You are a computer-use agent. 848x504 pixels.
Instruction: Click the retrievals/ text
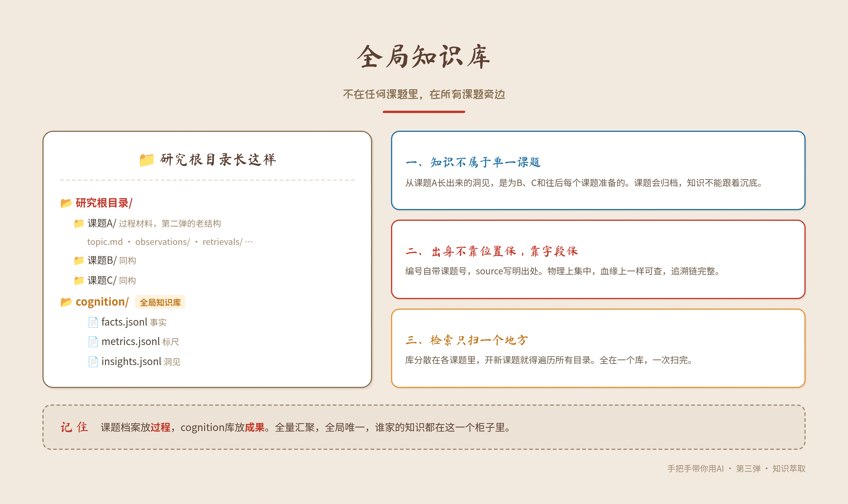pyautogui.click(x=222, y=242)
